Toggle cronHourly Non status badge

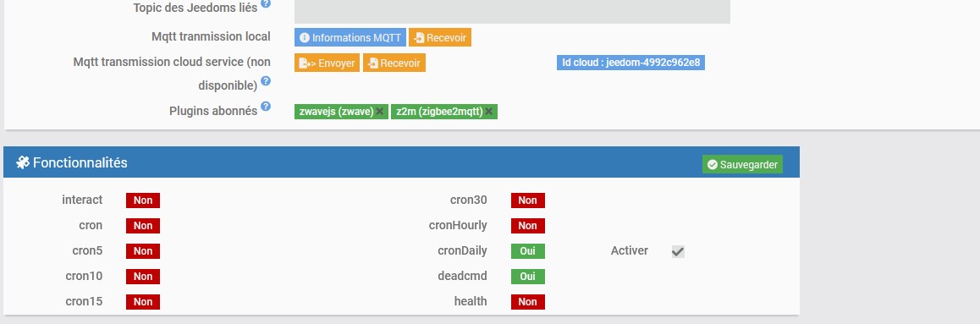[x=527, y=225]
